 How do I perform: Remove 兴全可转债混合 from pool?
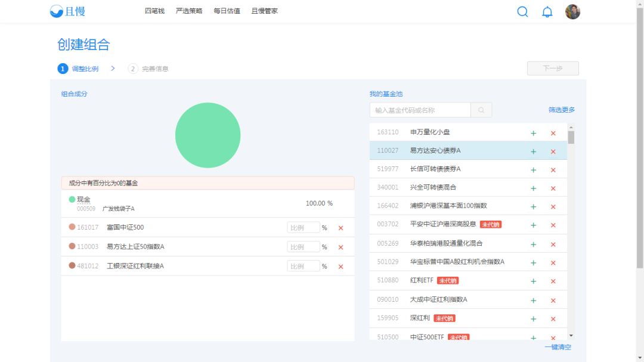coord(553,188)
